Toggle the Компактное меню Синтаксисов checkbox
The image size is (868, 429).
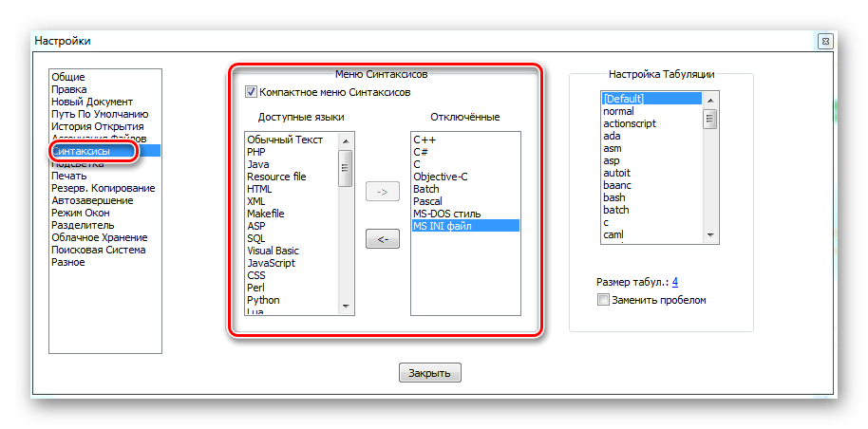point(252,92)
